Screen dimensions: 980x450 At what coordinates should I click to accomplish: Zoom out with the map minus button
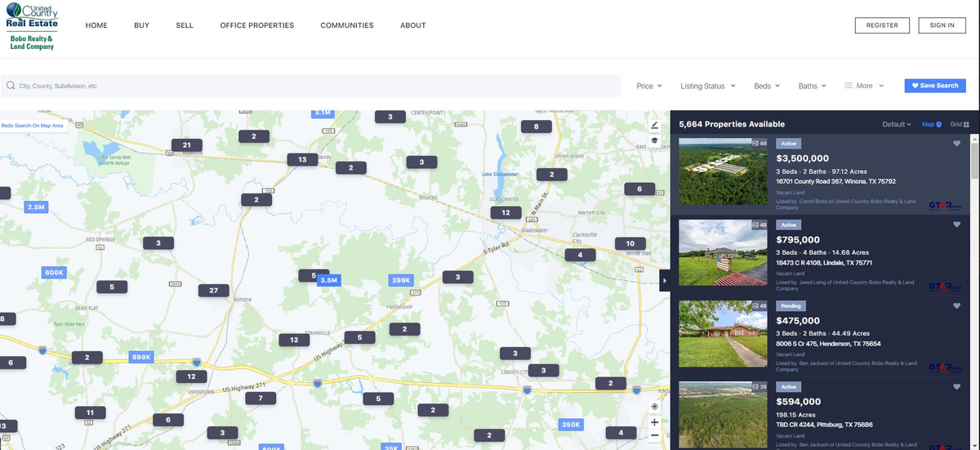click(x=654, y=436)
